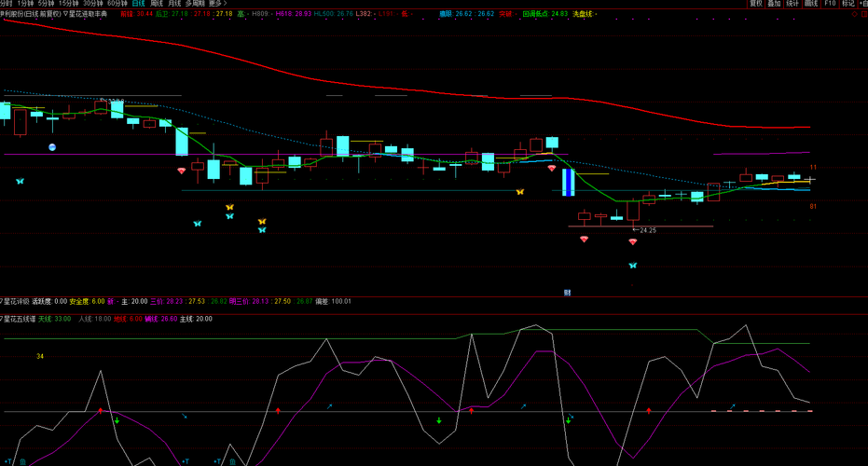Click the H618 28.93 readout
The height and width of the screenshot is (466, 868).
point(294,14)
